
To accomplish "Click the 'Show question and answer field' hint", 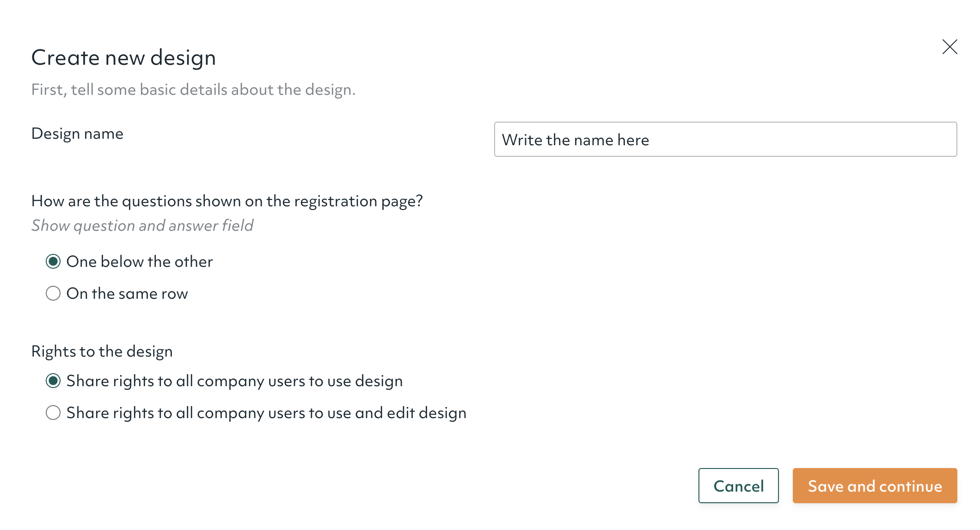I will pyautogui.click(x=142, y=226).
